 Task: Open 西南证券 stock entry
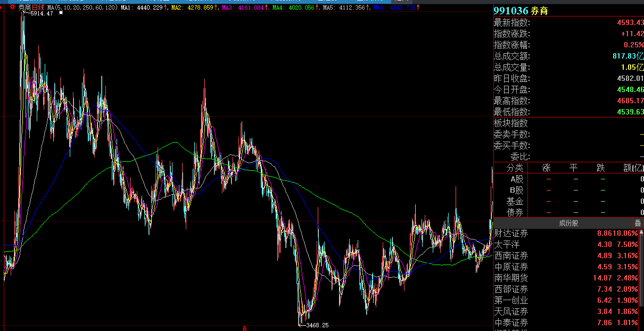[x=511, y=256]
